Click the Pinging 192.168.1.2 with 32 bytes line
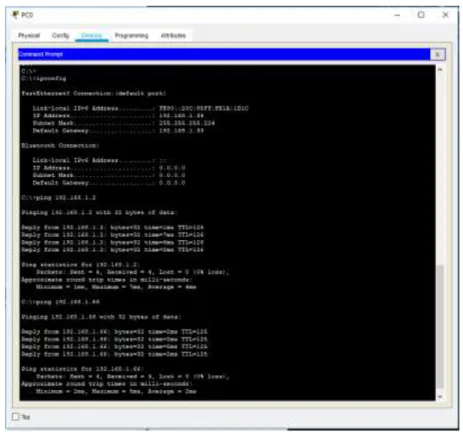Screen dimensions: 463x438 [100, 213]
